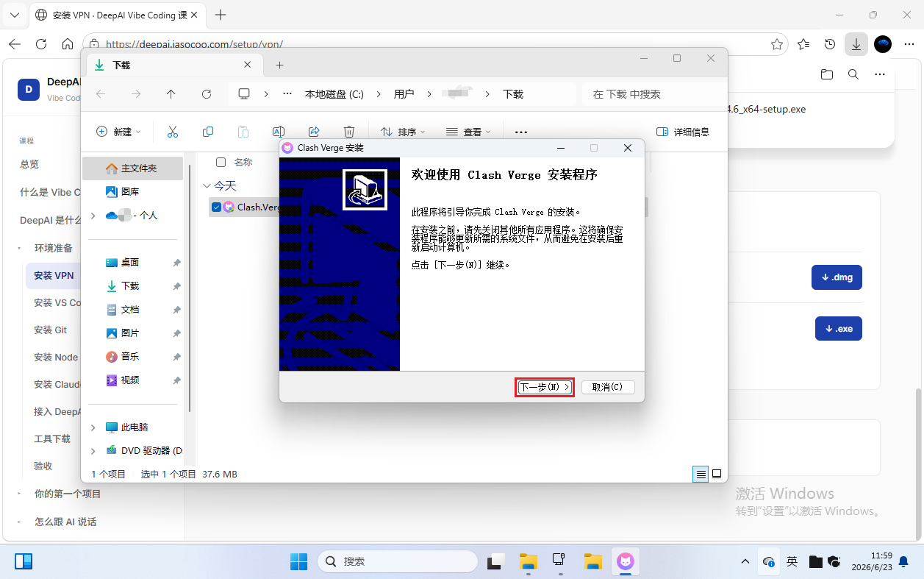
Task: Expand the 此电脑 tree node
Action: pyautogui.click(x=93, y=427)
